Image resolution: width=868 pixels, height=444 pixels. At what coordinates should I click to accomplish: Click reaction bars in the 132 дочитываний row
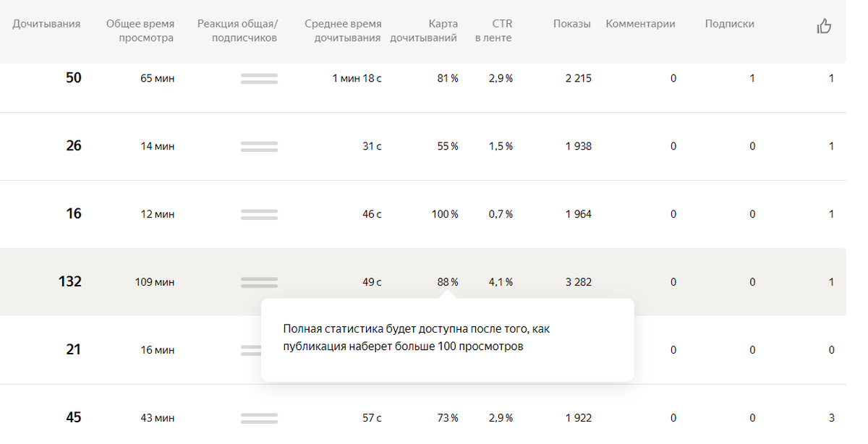click(259, 283)
